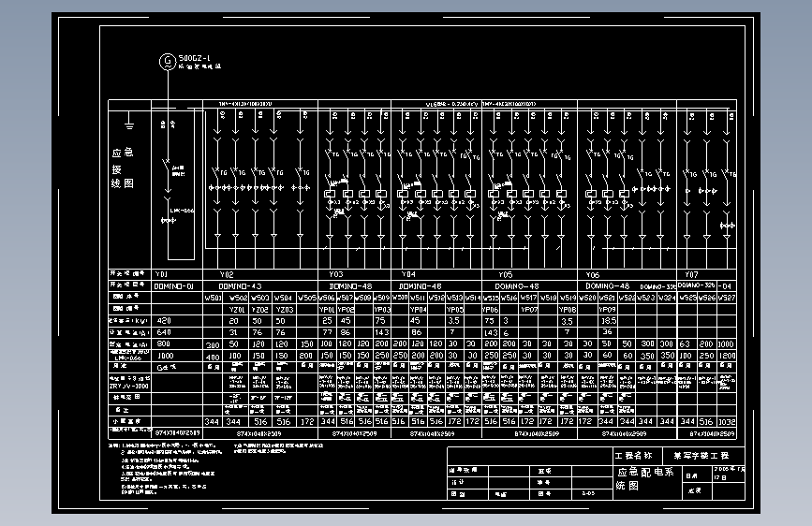Click the 18.5 value under W521
812x526 pixels.
[x=609, y=321]
